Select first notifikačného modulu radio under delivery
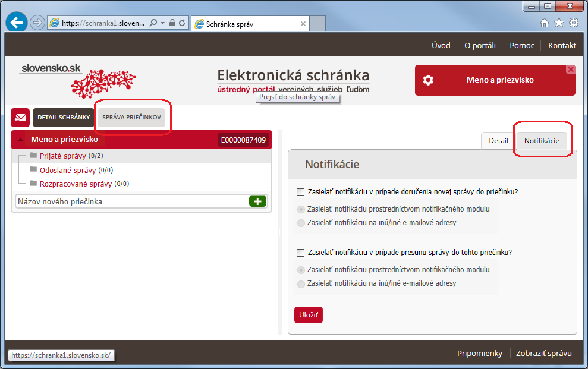Viewport: 588px width, 369px height. click(x=301, y=209)
